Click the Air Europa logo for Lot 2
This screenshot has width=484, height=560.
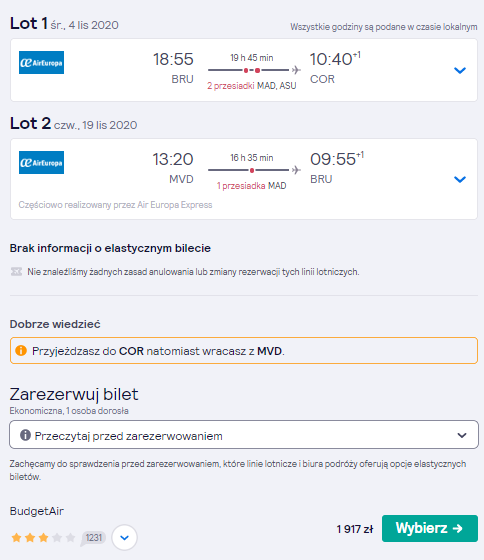pos(41,162)
